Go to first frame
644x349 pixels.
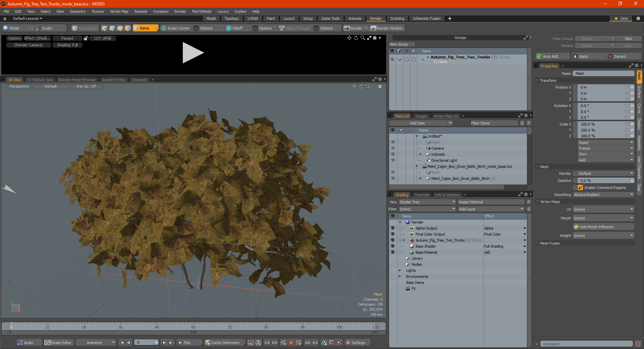click(x=121, y=343)
